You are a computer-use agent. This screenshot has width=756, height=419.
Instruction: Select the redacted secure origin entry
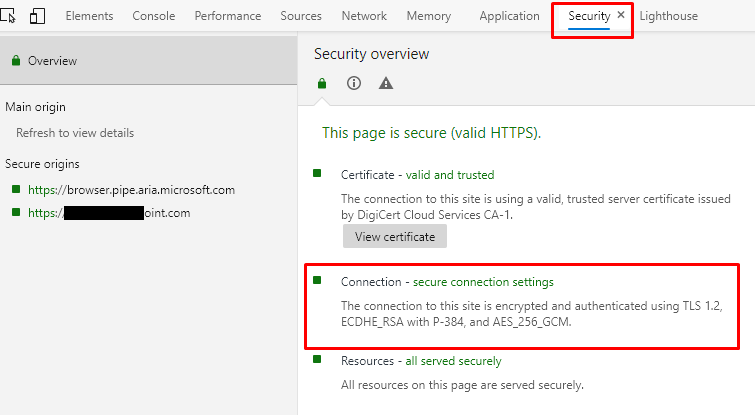click(109, 213)
